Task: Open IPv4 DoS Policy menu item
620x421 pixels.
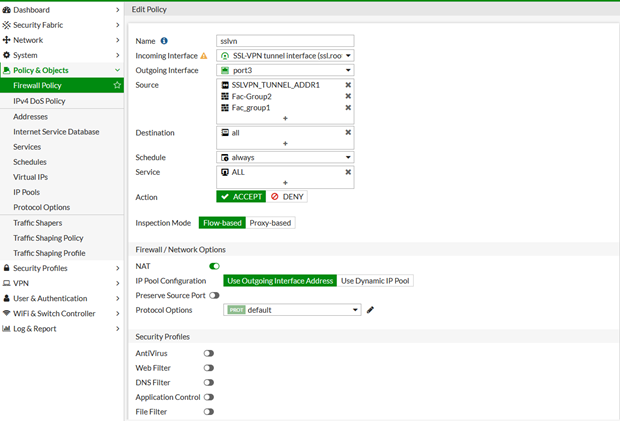Action: tap(39, 101)
